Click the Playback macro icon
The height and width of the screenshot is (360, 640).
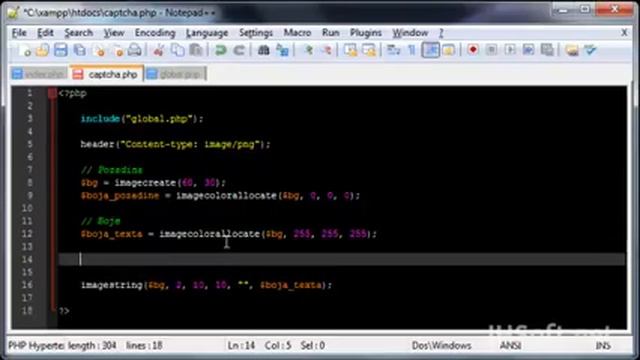point(510,50)
